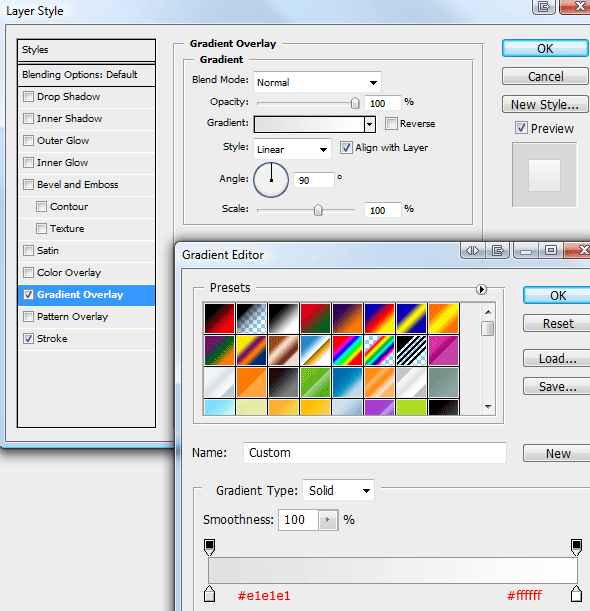Click the presets scroll down arrow
This screenshot has height=611, width=590.
(488, 406)
